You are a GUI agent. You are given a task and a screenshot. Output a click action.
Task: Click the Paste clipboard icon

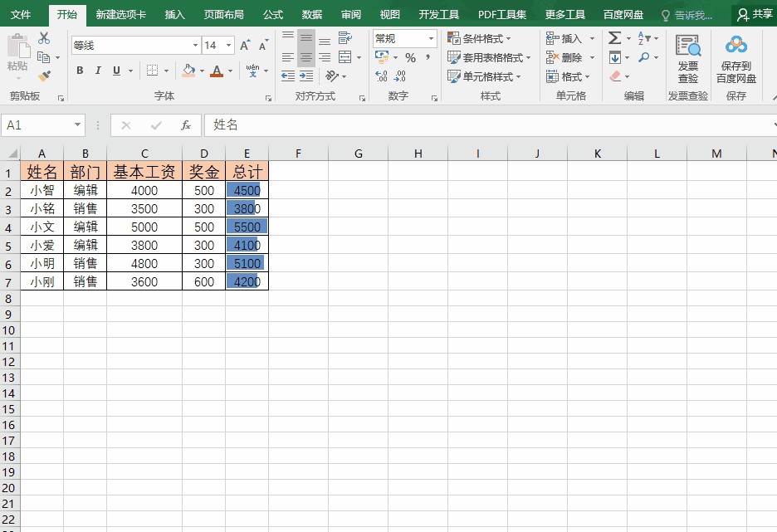18,47
